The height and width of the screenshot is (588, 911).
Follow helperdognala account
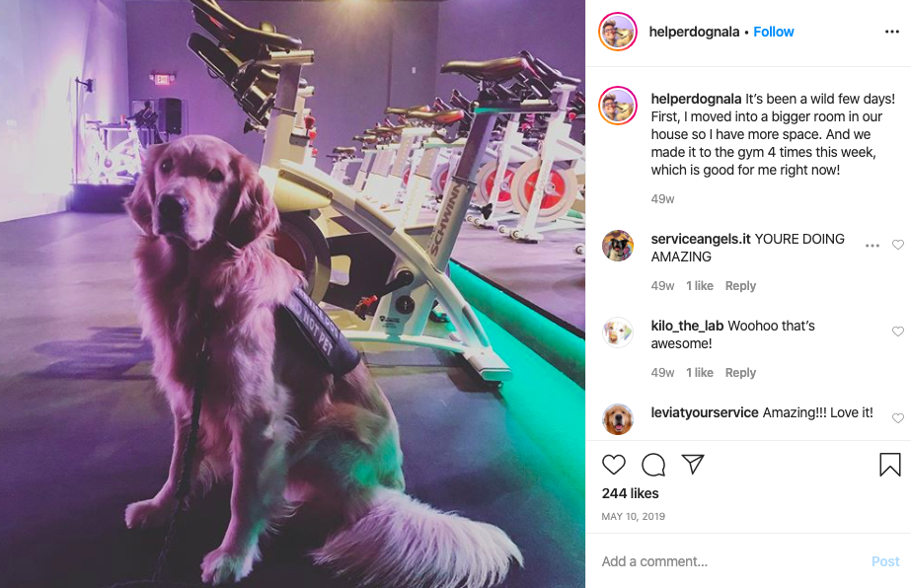[x=773, y=32]
